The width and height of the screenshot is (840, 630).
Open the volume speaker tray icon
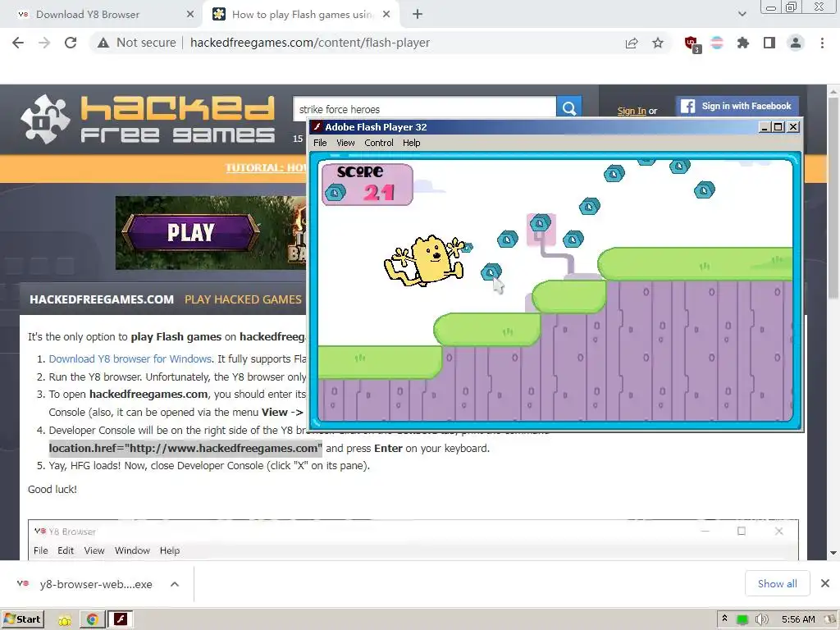pos(760,620)
